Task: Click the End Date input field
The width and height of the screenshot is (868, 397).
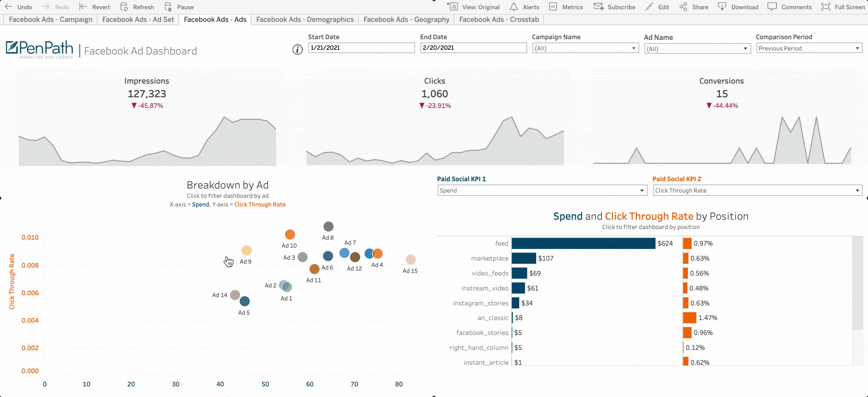Action: 473,48
